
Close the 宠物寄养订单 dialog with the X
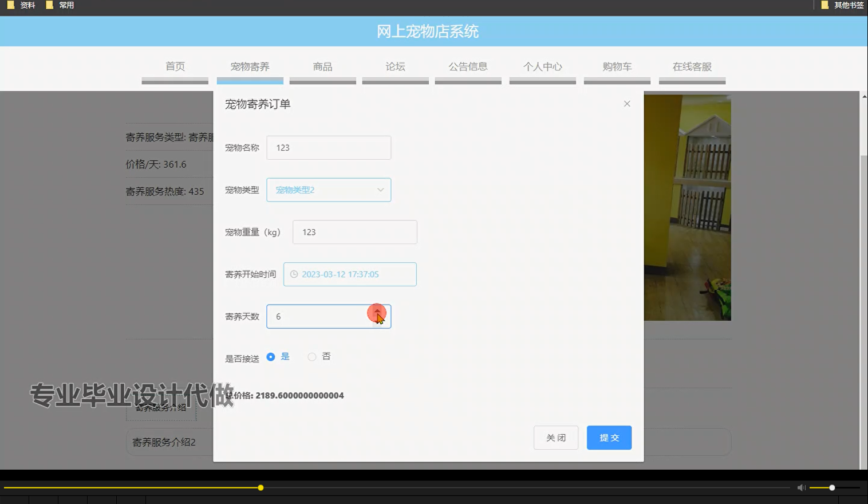pyautogui.click(x=627, y=104)
